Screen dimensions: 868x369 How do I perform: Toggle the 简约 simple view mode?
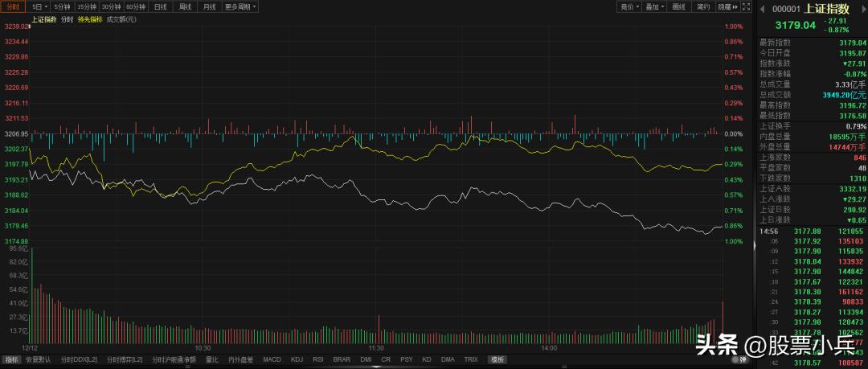coord(703,7)
